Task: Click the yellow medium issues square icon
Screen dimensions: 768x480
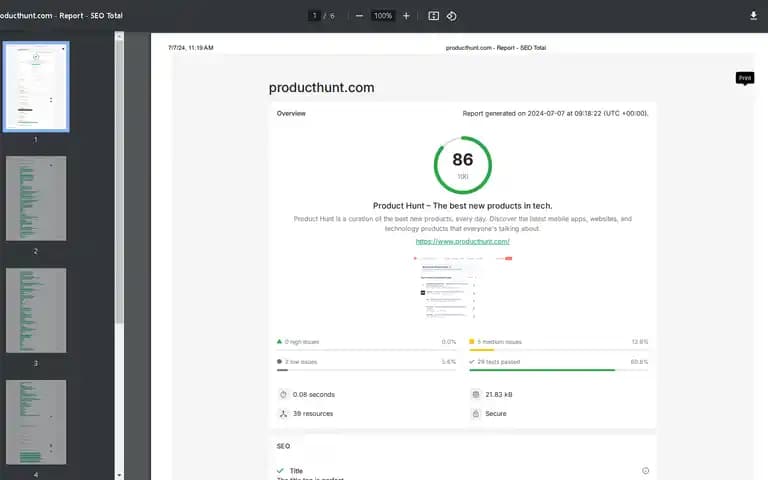Action: click(x=472, y=341)
